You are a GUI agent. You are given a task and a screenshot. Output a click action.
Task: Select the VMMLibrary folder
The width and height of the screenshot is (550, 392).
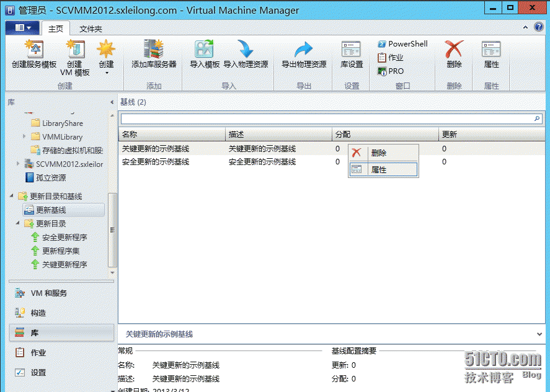pyautogui.click(x=56, y=137)
